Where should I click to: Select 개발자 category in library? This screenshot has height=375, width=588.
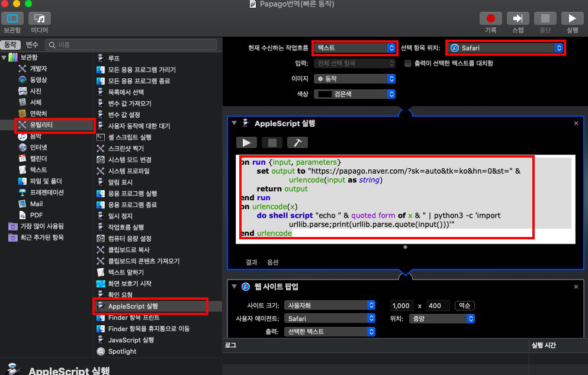38,69
